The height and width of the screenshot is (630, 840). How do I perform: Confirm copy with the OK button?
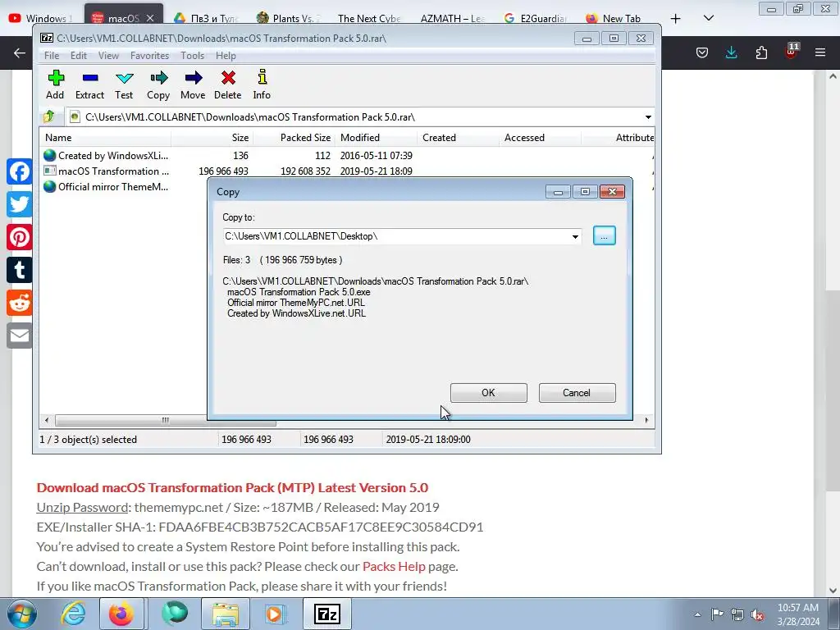pos(489,393)
